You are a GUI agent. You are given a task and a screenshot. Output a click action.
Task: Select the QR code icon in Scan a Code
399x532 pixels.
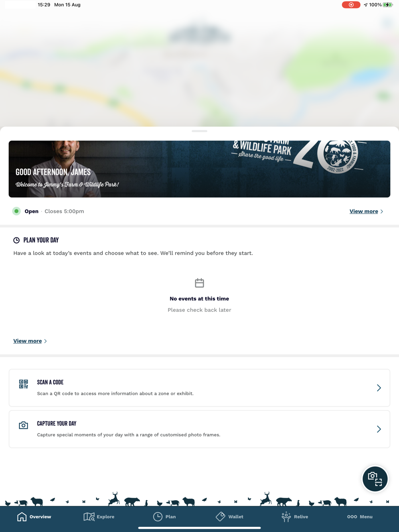pyautogui.click(x=24, y=384)
